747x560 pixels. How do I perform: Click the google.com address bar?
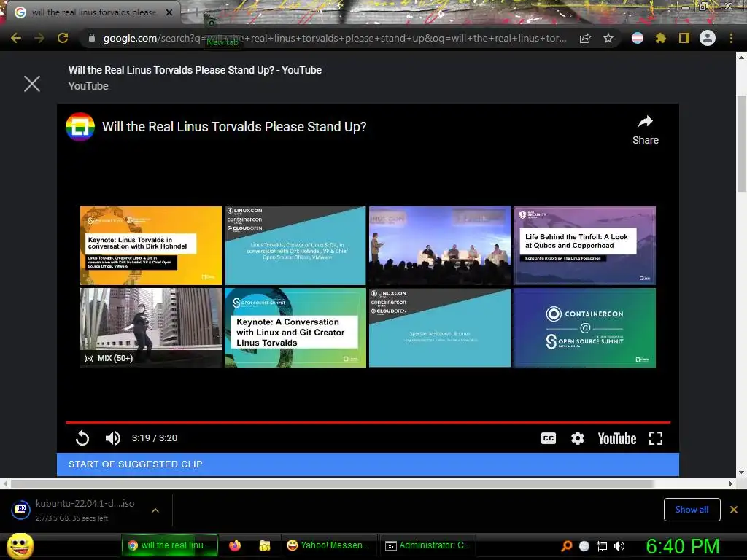pos(333,38)
